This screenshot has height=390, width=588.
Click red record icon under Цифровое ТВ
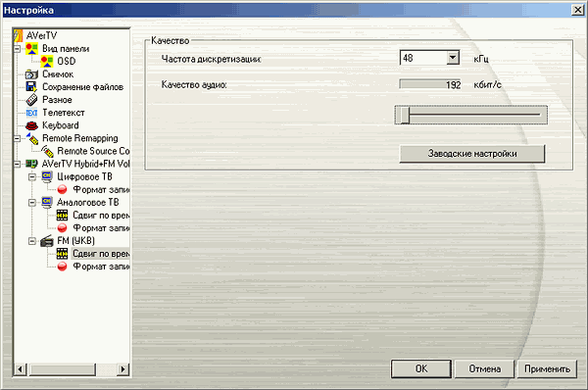click(63, 190)
